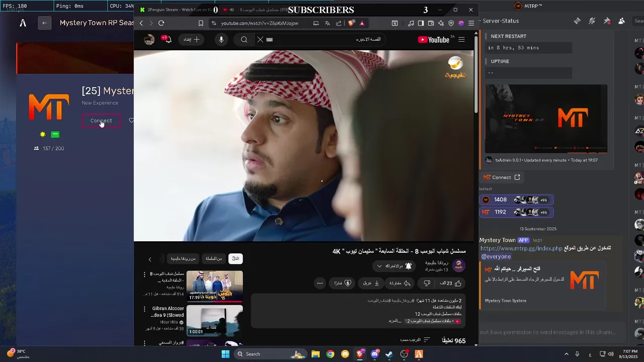Clear the YouTube search box text

[260, 39]
